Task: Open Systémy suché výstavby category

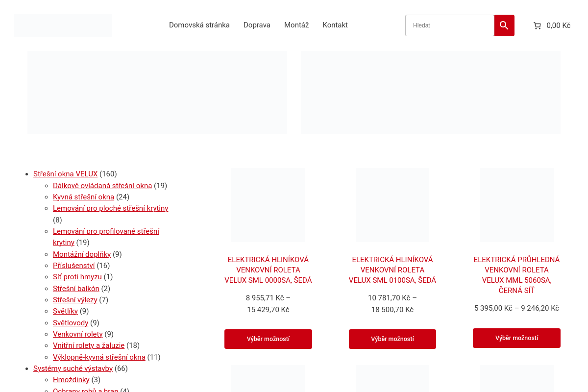Action: tap(73, 368)
